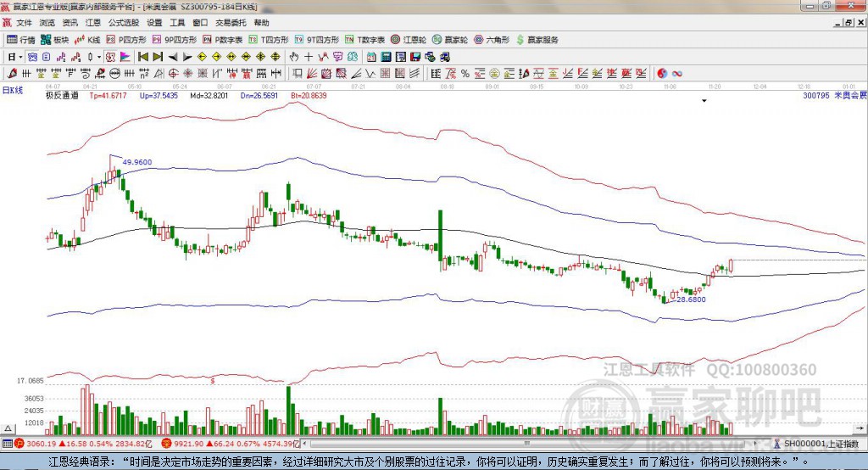Step forward with the black right arrow
Viewport: 868px width, 470px height.
coord(187,57)
